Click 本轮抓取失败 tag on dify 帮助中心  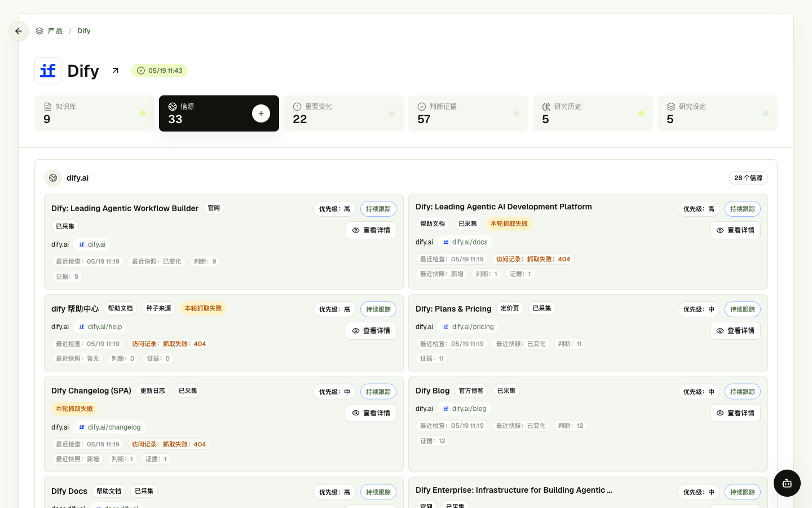click(x=203, y=308)
